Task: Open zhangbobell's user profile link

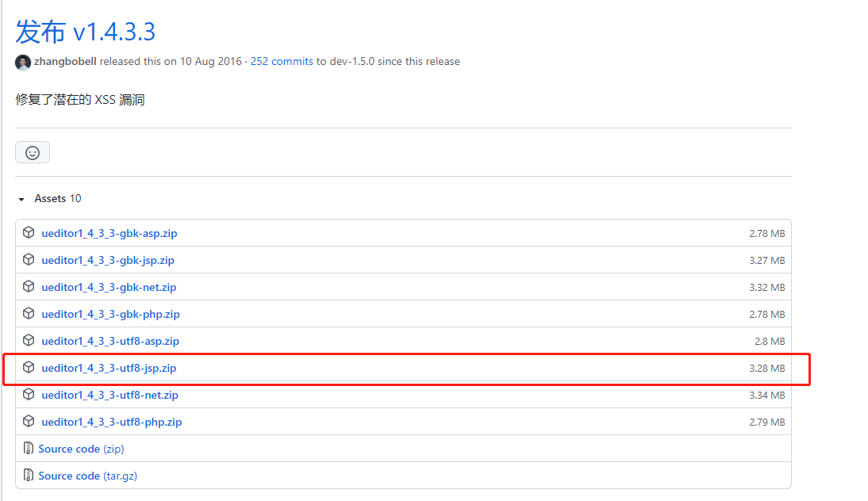Action: (x=65, y=61)
